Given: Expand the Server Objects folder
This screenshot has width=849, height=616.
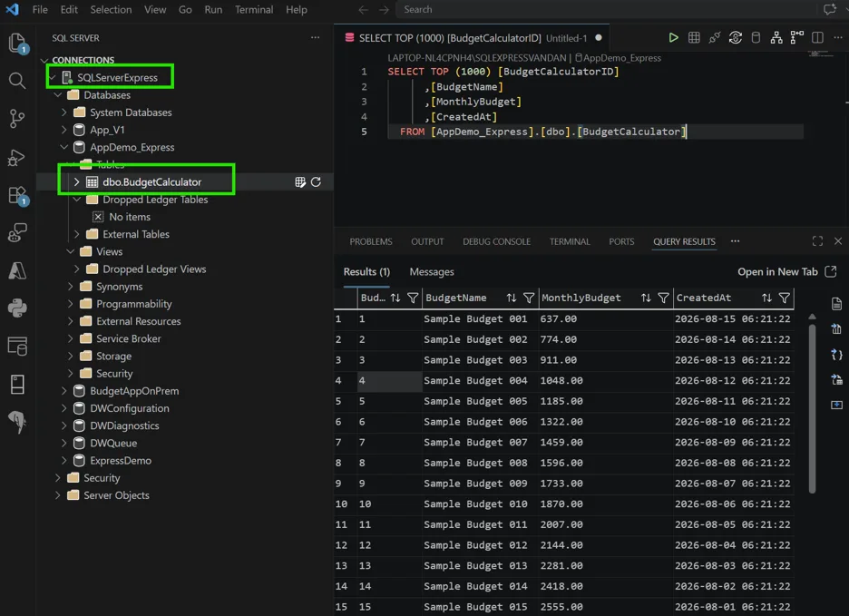Looking at the screenshot, I should [x=57, y=495].
